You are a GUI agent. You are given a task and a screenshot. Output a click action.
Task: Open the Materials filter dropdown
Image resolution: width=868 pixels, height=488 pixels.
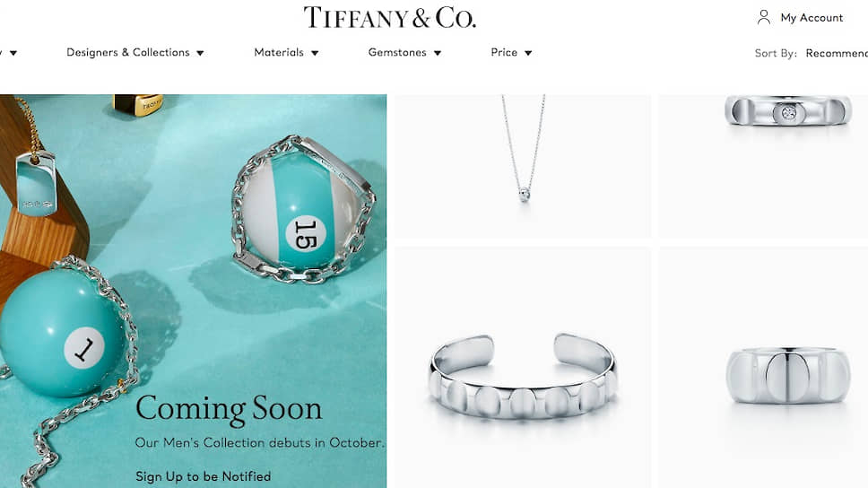(x=286, y=53)
